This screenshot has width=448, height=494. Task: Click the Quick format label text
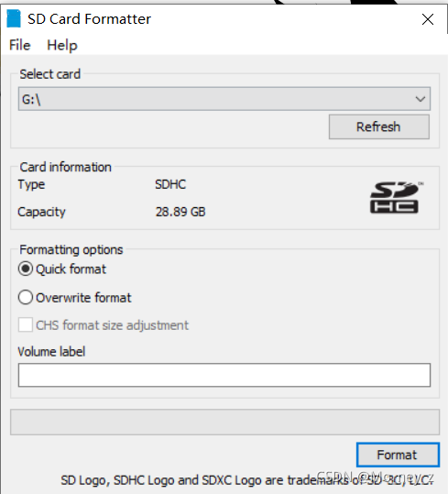click(x=71, y=269)
